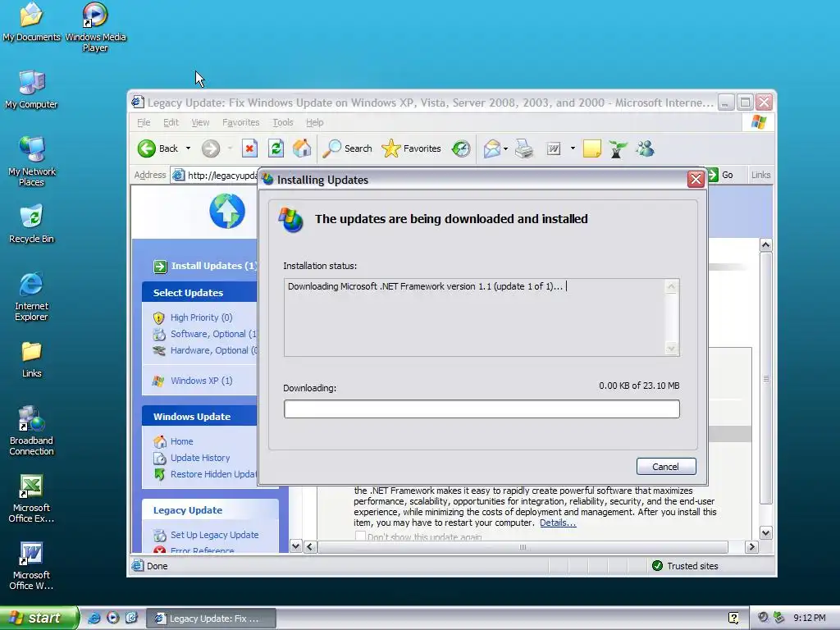Click the Go button next to address bar

721,175
